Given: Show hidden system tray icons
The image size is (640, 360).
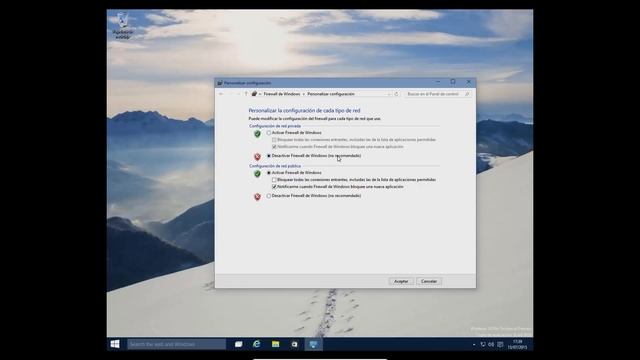Looking at the screenshot, I should 474,344.
